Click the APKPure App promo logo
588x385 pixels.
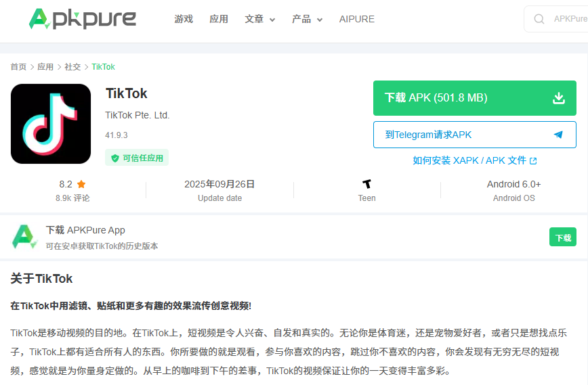click(x=24, y=237)
